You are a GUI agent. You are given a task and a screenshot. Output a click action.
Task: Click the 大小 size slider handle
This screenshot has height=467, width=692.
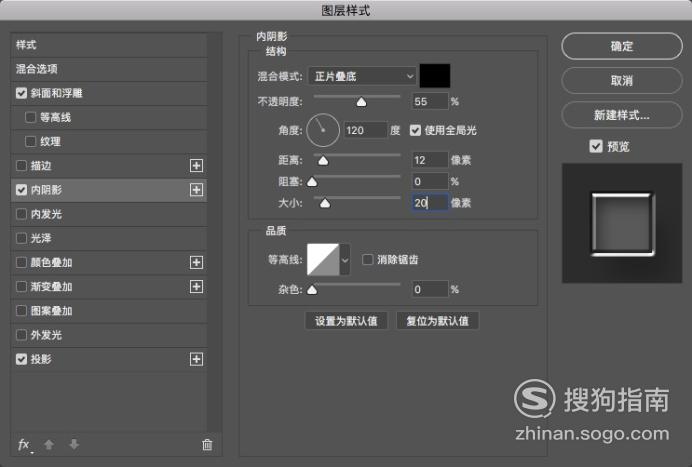[x=325, y=203]
